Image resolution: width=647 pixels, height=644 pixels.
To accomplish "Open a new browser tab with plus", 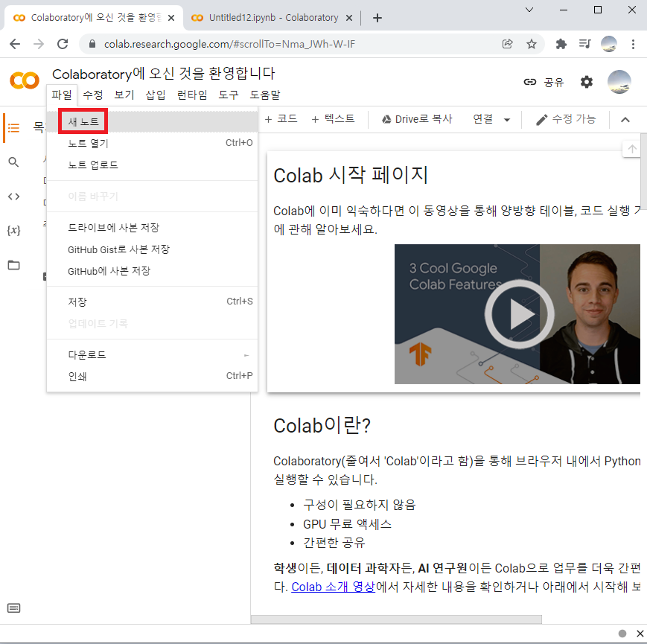I will 377,18.
